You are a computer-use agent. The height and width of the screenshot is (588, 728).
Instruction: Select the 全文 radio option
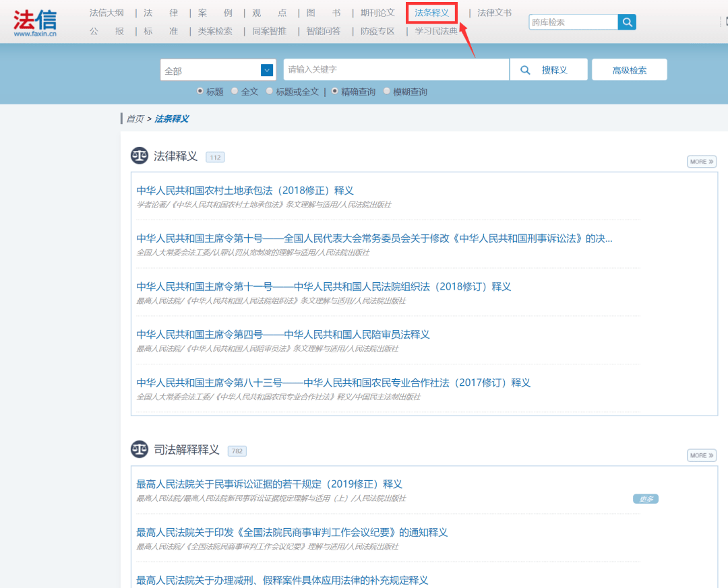235,91
